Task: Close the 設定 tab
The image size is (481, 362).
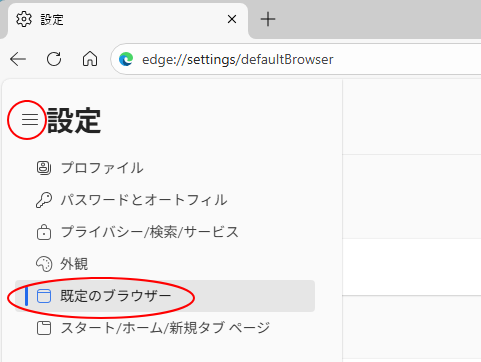Action: pyautogui.click(x=232, y=19)
